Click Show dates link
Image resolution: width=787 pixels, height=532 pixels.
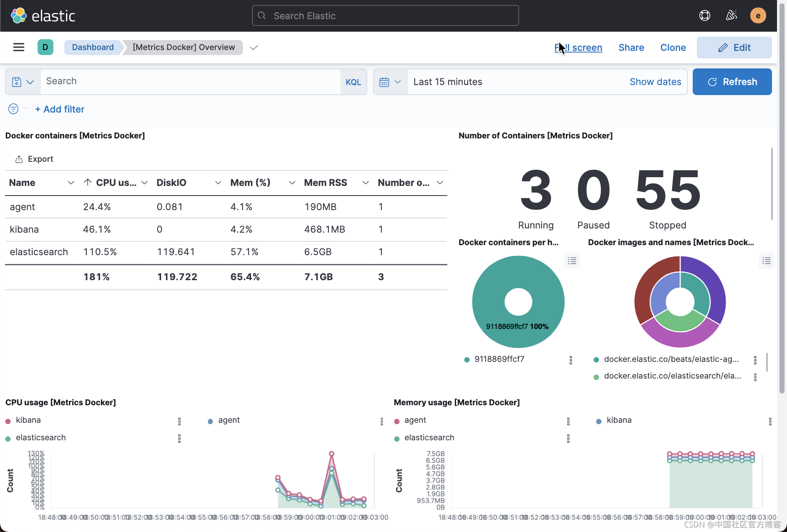[655, 82]
